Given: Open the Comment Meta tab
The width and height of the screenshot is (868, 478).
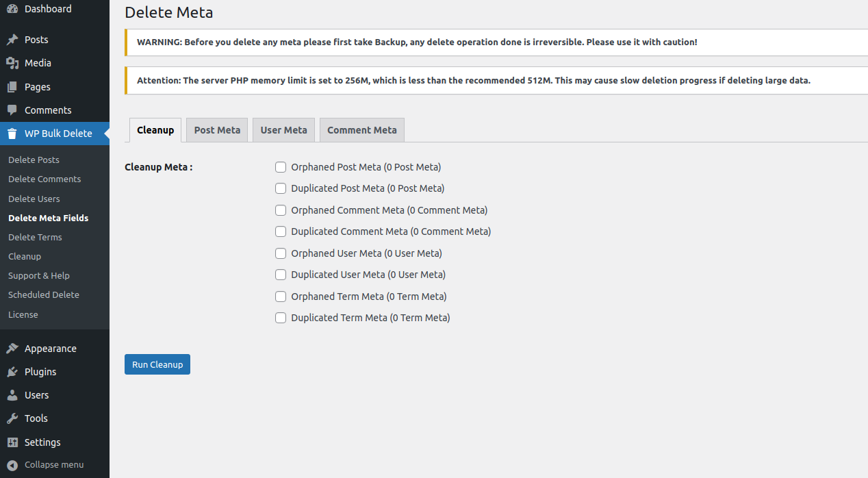Looking at the screenshot, I should pos(361,130).
